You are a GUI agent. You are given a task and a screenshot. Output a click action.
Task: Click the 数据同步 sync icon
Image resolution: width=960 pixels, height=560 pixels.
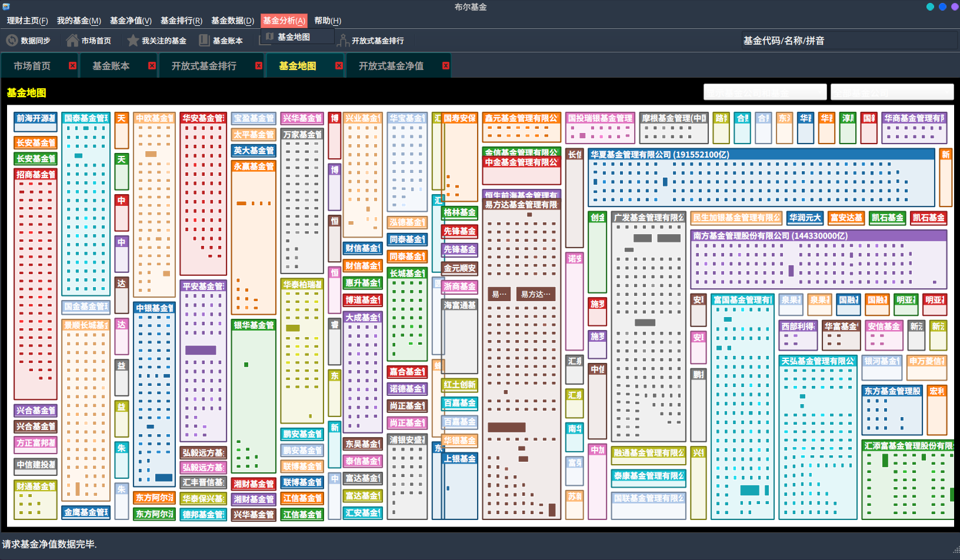click(12, 41)
